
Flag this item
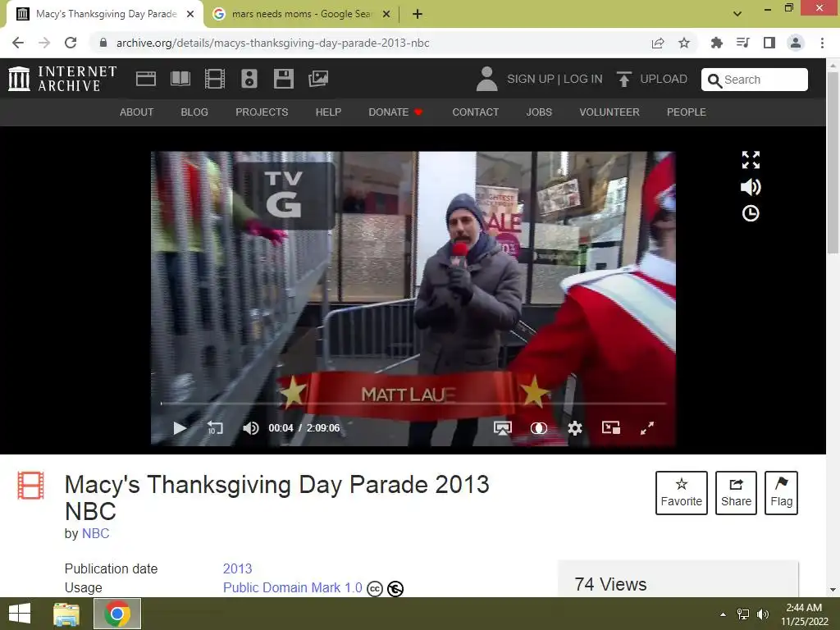781,493
